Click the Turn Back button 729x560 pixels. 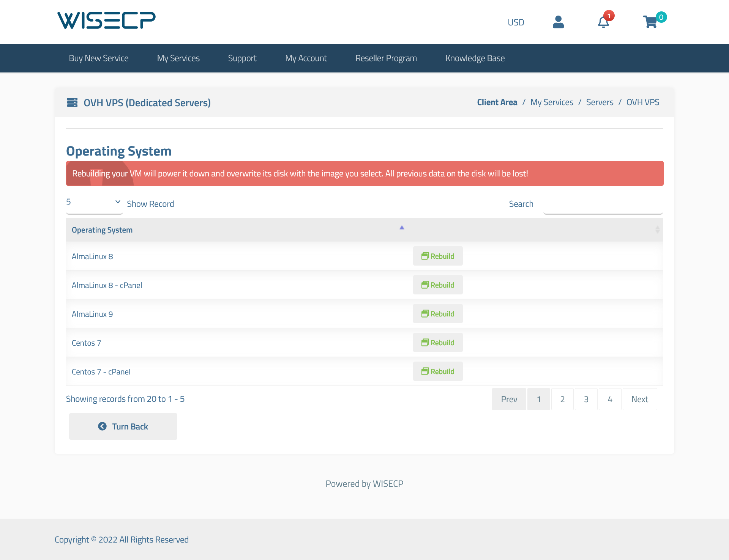click(x=122, y=426)
